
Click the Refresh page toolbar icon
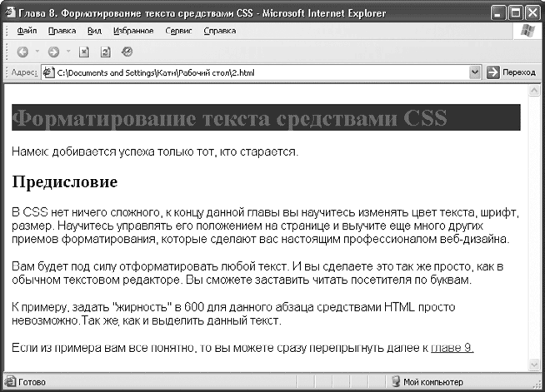105,52
